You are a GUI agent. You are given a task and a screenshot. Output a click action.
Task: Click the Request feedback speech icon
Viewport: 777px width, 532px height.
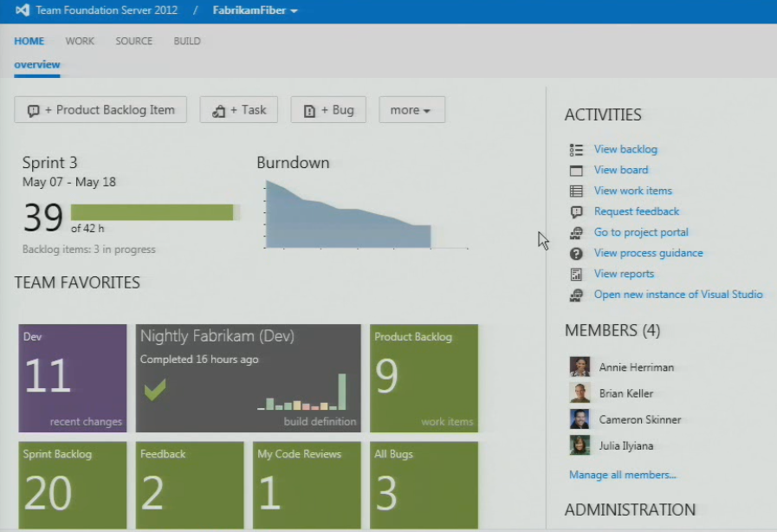tap(576, 212)
